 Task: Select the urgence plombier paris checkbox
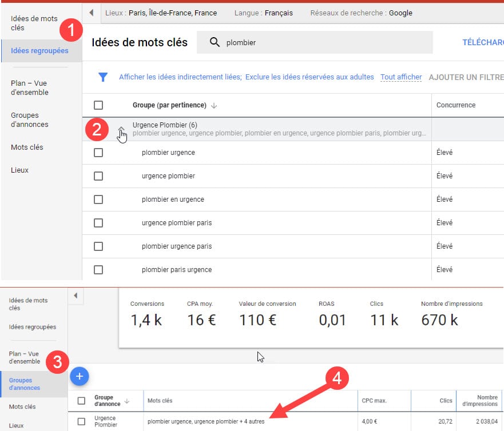(98, 223)
